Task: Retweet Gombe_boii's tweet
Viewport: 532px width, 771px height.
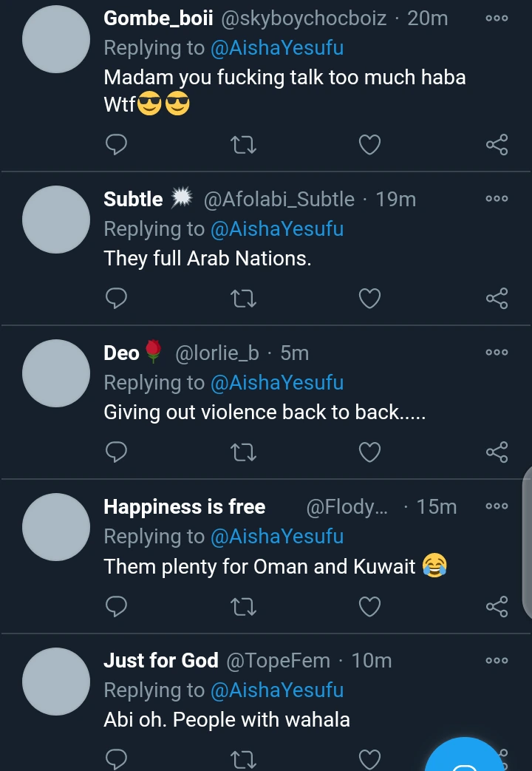Action: [x=243, y=145]
